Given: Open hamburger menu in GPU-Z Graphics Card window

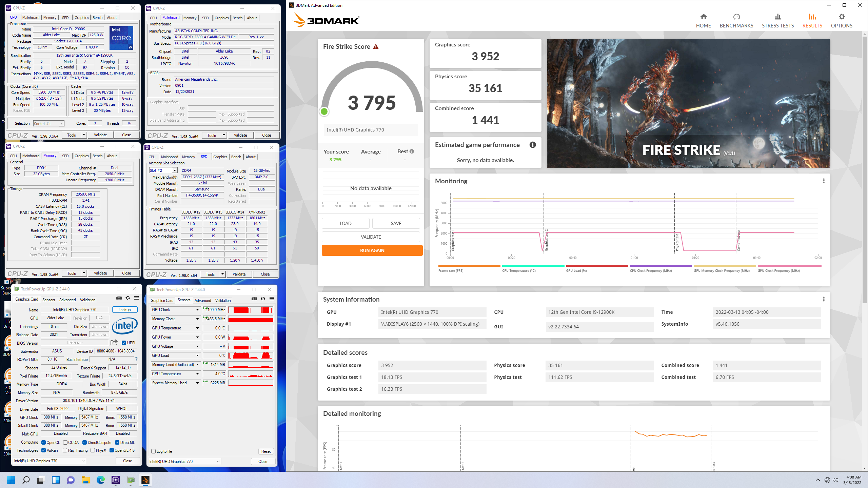Looking at the screenshot, I should 136,298.
